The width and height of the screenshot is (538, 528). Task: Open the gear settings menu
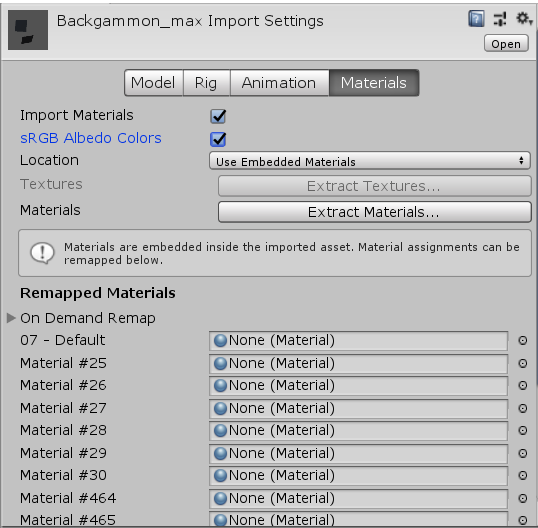click(524, 19)
